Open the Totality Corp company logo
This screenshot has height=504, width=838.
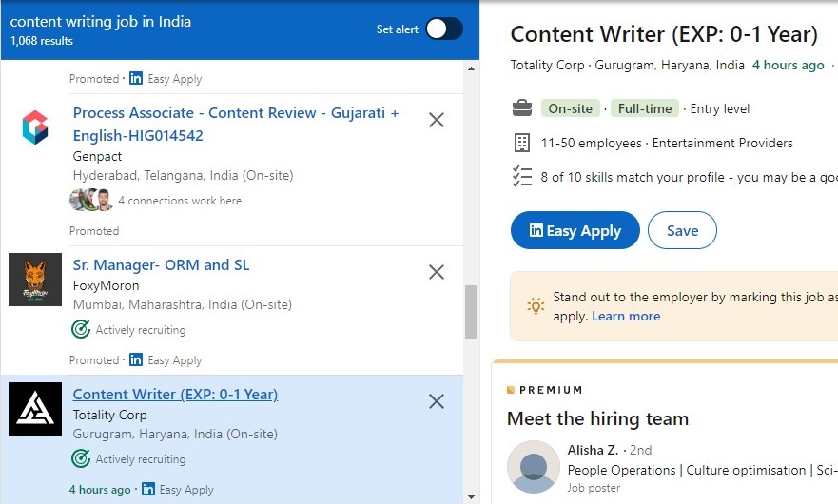[x=35, y=409]
